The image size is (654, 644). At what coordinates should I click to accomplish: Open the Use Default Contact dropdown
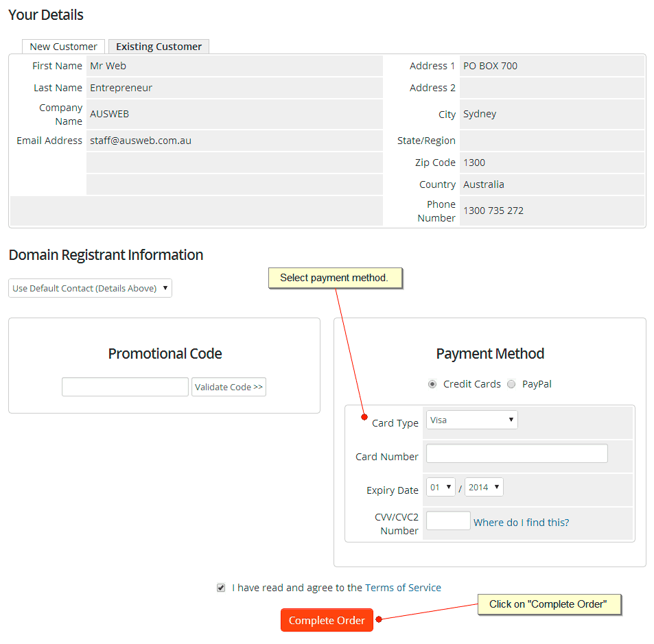pos(90,288)
